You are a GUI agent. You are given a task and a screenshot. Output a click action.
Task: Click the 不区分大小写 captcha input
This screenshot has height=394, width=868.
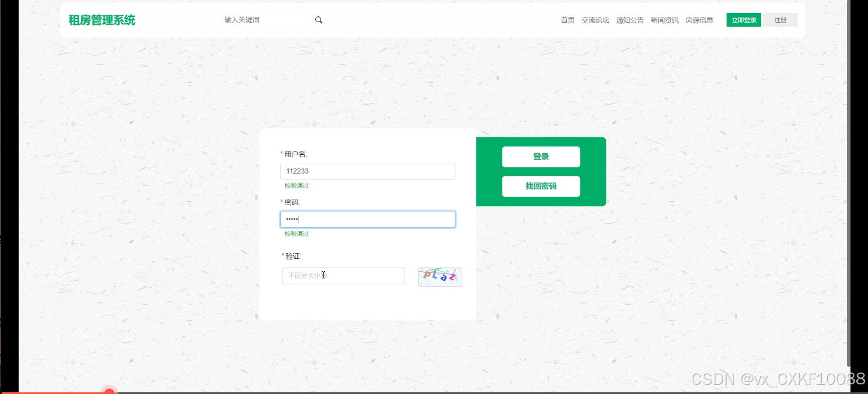[x=344, y=275]
